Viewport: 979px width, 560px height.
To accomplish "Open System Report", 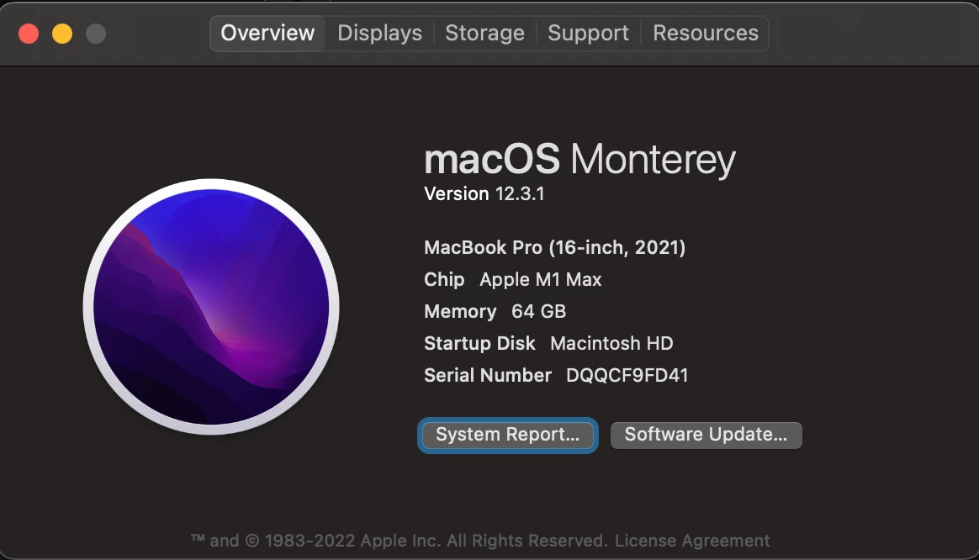I will [x=508, y=435].
